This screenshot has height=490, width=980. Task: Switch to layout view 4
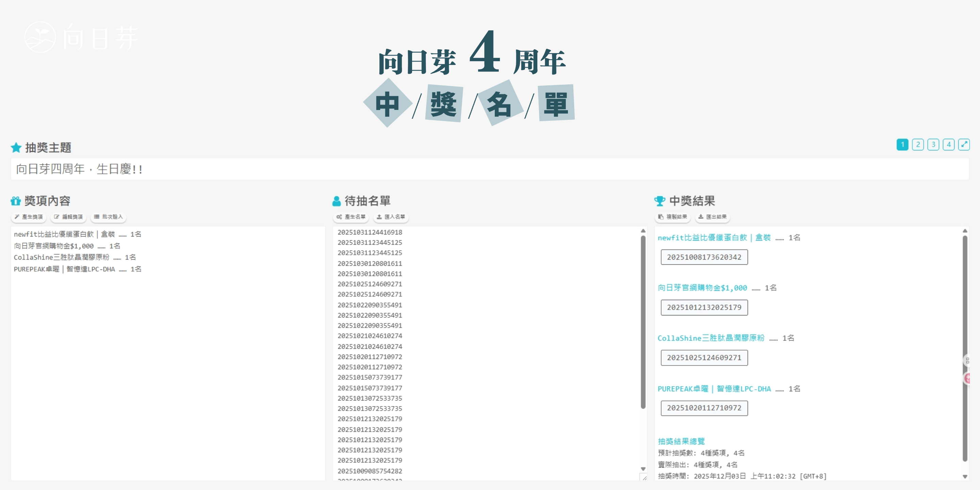(948, 145)
